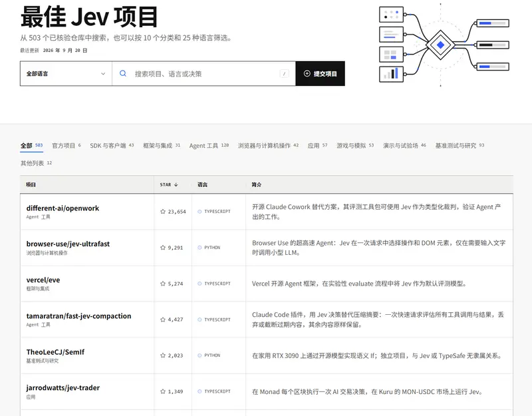Open the Agent 工具 tab
This screenshot has width=532, height=416.
coord(209,146)
